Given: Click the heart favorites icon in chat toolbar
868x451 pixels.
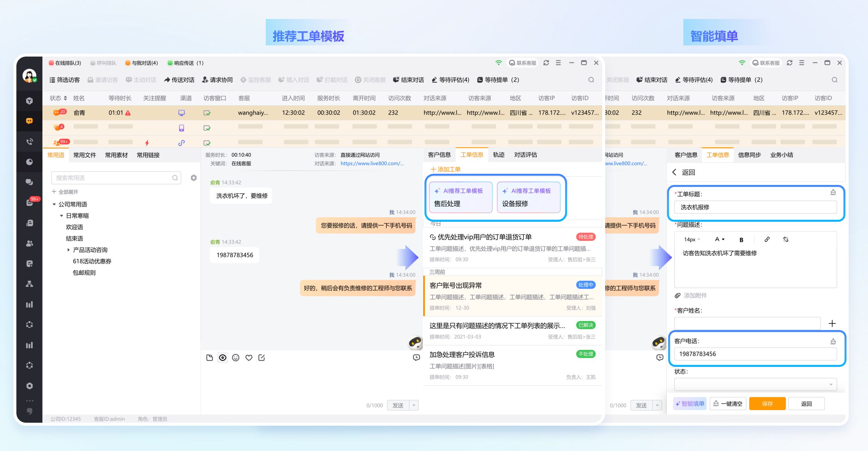Looking at the screenshot, I should pyautogui.click(x=249, y=358).
